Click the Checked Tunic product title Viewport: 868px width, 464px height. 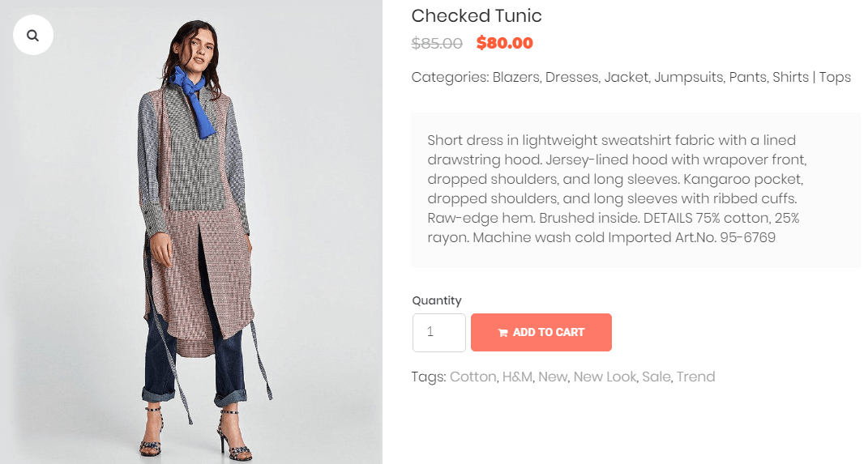pyautogui.click(x=476, y=16)
